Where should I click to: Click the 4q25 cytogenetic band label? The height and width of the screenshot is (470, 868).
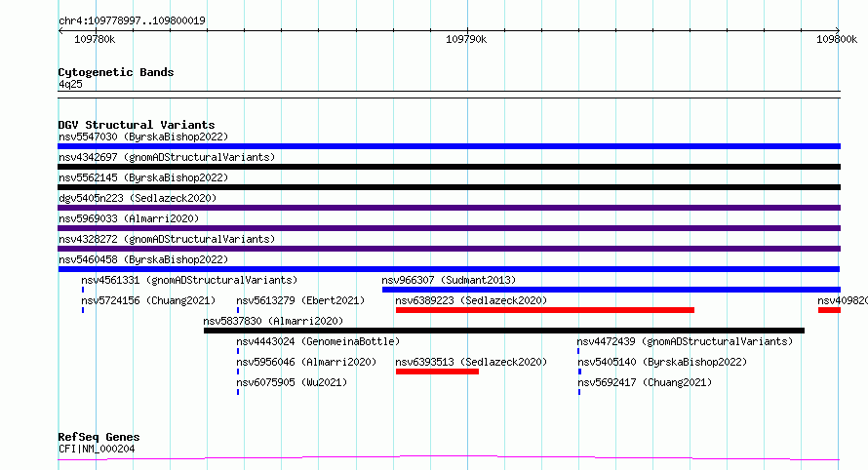point(70,84)
